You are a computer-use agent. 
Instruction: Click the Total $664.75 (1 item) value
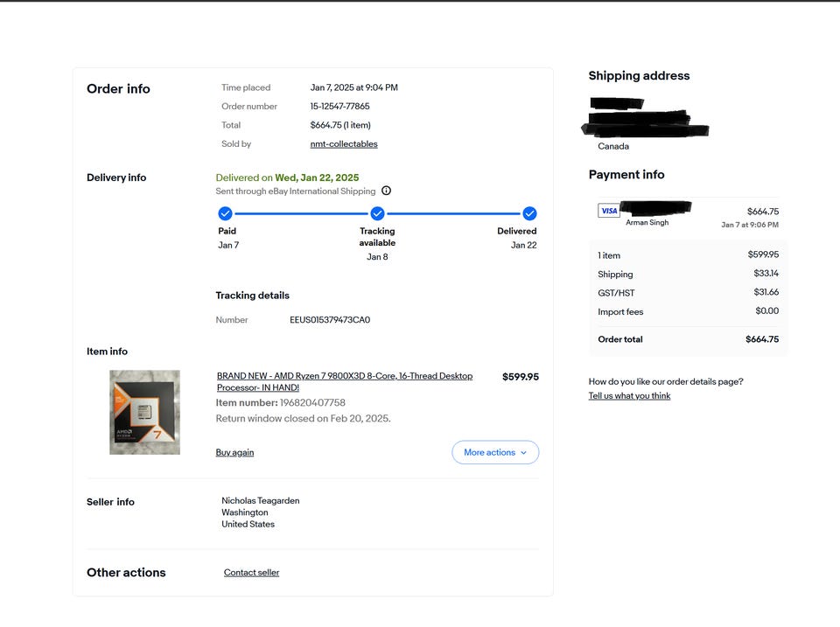coord(340,125)
